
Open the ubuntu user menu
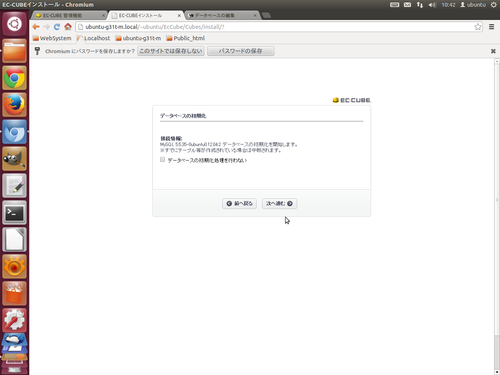click(x=473, y=5)
